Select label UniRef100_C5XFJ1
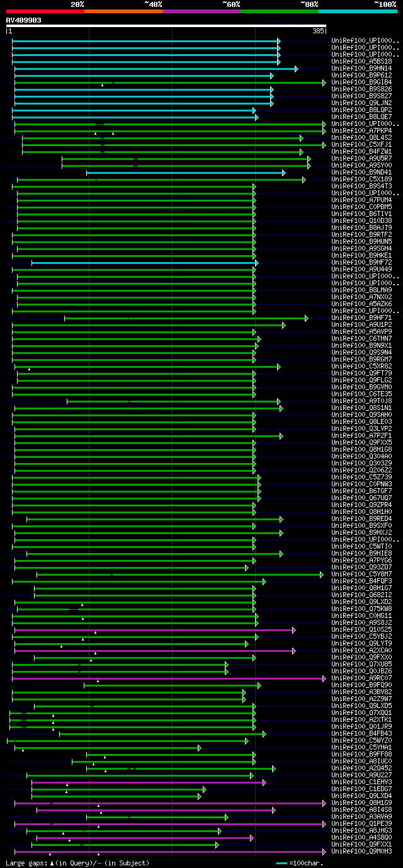 (x=363, y=145)
